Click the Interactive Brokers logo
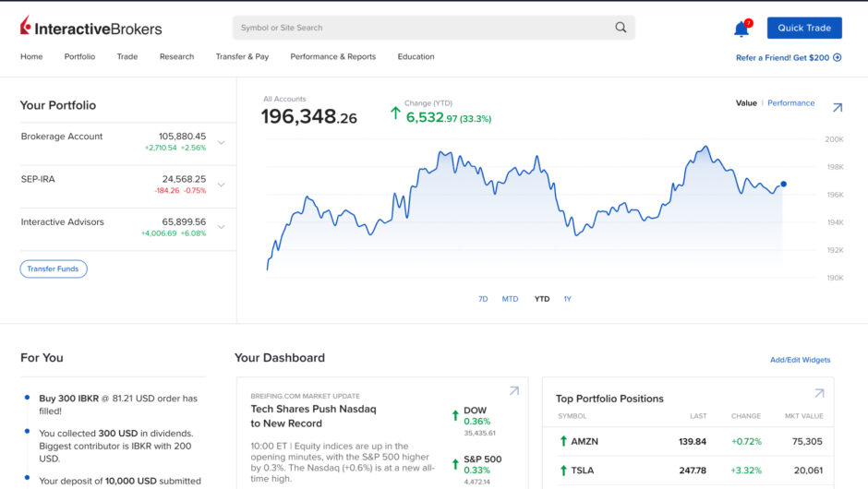This screenshot has height=489, width=868. pyautogui.click(x=90, y=27)
